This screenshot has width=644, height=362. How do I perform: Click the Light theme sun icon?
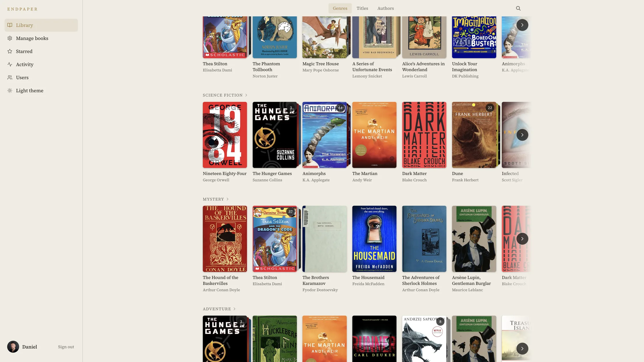pyautogui.click(x=10, y=90)
